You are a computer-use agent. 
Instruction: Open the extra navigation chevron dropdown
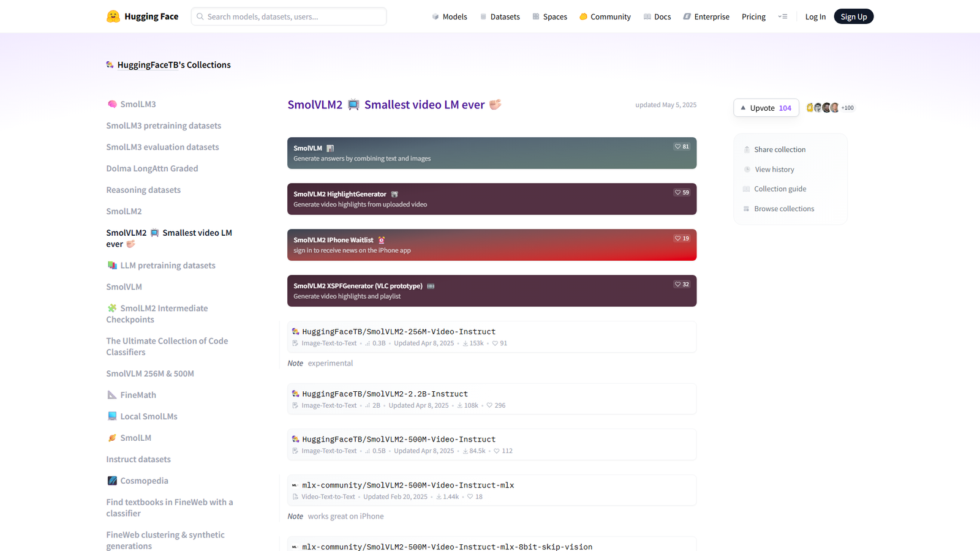click(x=782, y=16)
